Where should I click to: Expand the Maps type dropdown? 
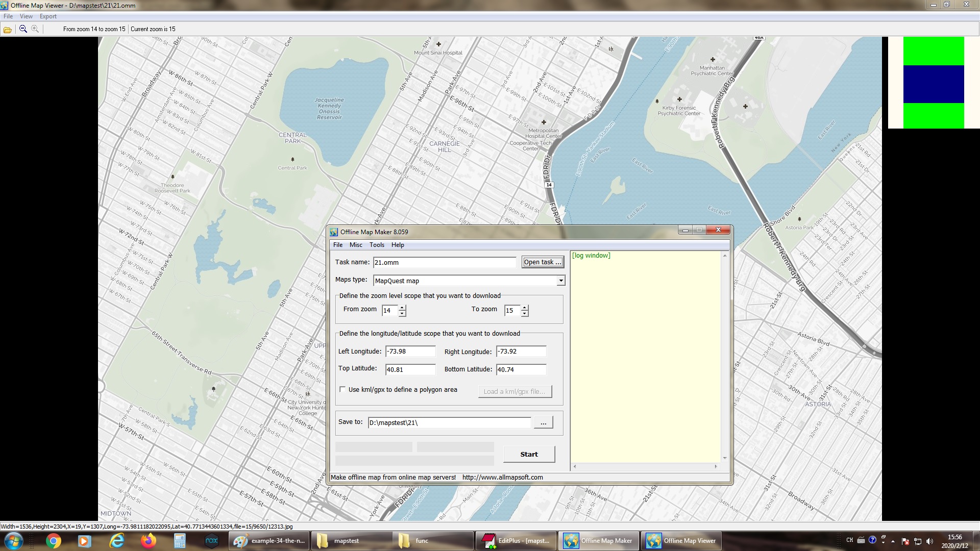(x=561, y=281)
